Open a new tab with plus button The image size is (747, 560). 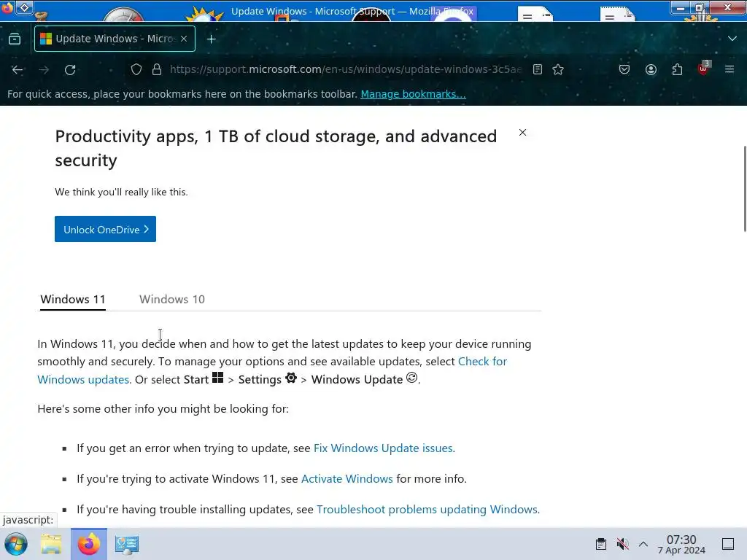click(211, 39)
